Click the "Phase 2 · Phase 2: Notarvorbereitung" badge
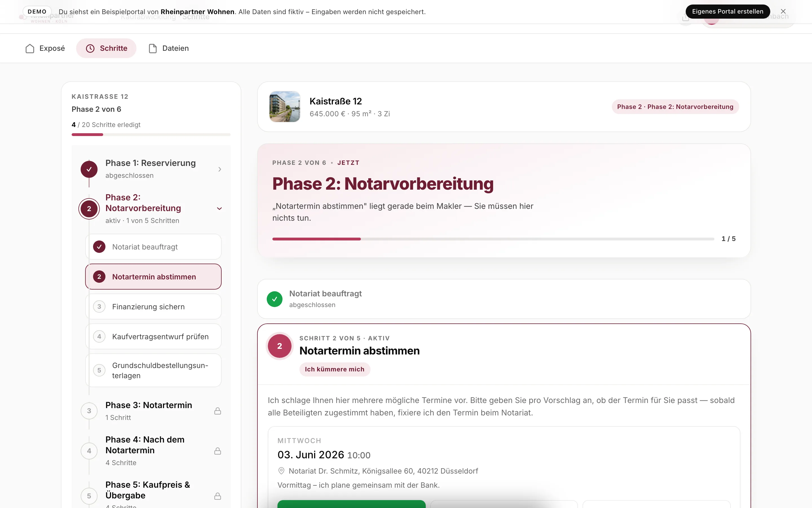812x508 pixels. coord(675,107)
